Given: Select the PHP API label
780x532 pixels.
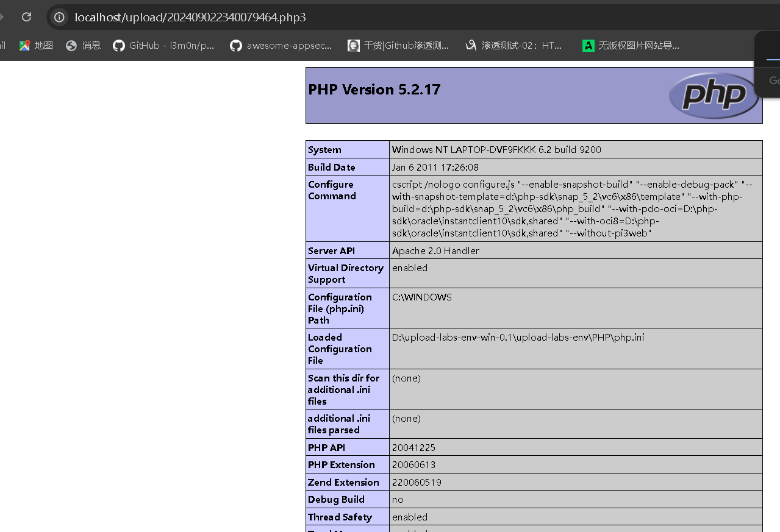Looking at the screenshot, I should (x=326, y=447).
